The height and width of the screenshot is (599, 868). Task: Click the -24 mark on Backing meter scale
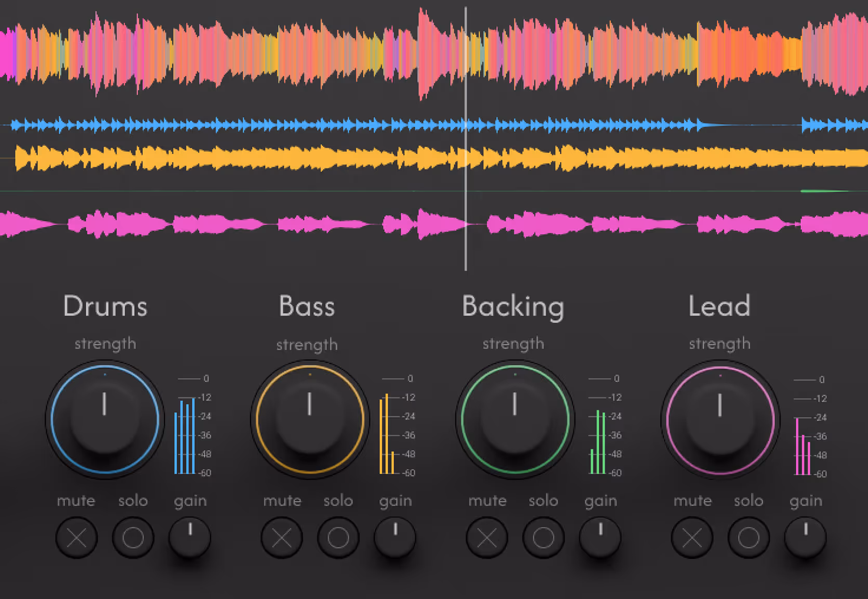pos(615,416)
